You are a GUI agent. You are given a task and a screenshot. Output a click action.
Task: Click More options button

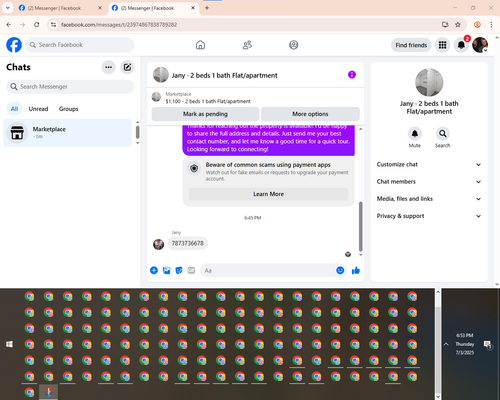[310, 114]
